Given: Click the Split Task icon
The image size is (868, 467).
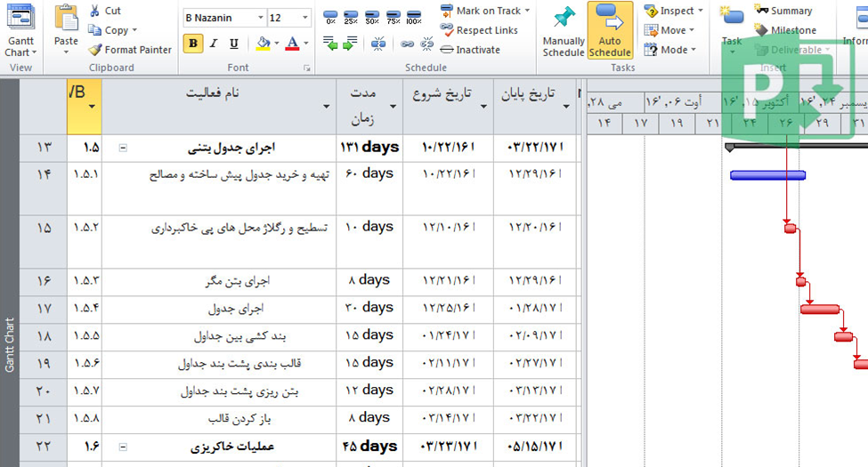Looking at the screenshot, I should coord(378,44).
